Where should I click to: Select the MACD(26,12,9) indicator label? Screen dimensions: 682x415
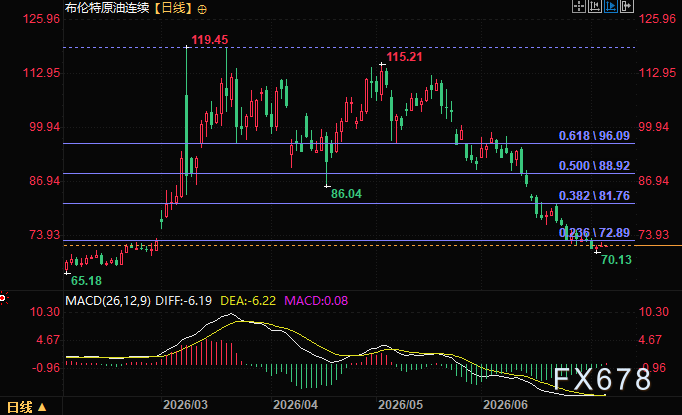point(108,301)
